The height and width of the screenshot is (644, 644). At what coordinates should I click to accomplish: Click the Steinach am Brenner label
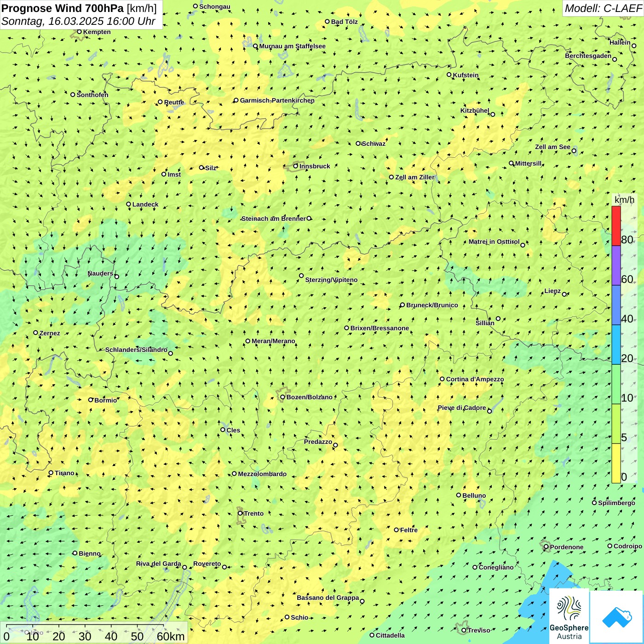pyautogui.click(x=273, y=218)
